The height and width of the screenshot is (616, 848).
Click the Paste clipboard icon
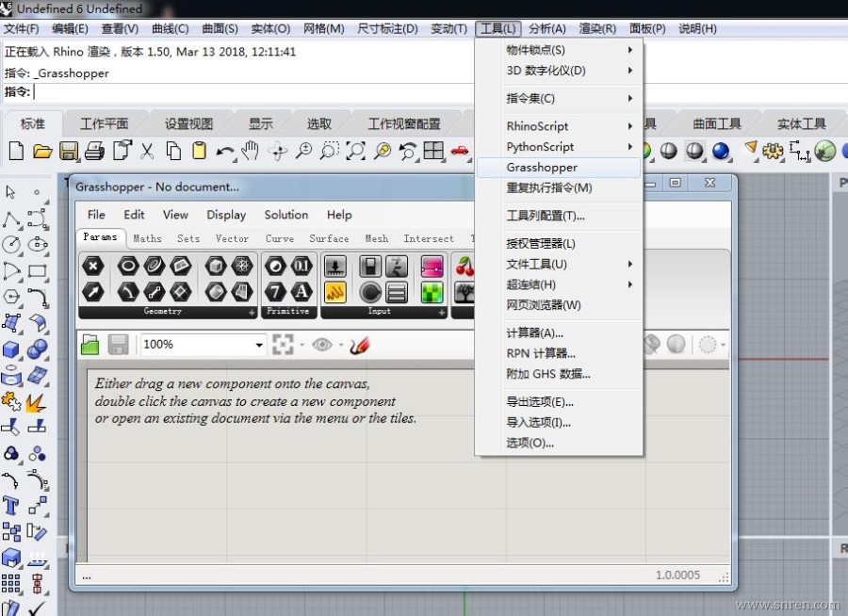[x=199, y=151]
